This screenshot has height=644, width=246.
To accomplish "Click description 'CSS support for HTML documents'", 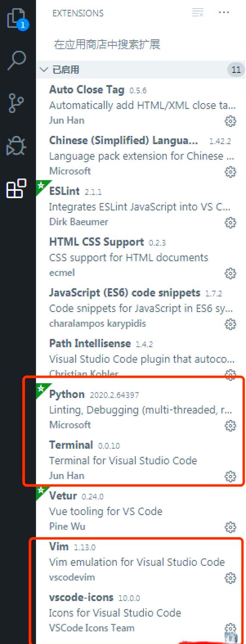I will coord(129,258).
